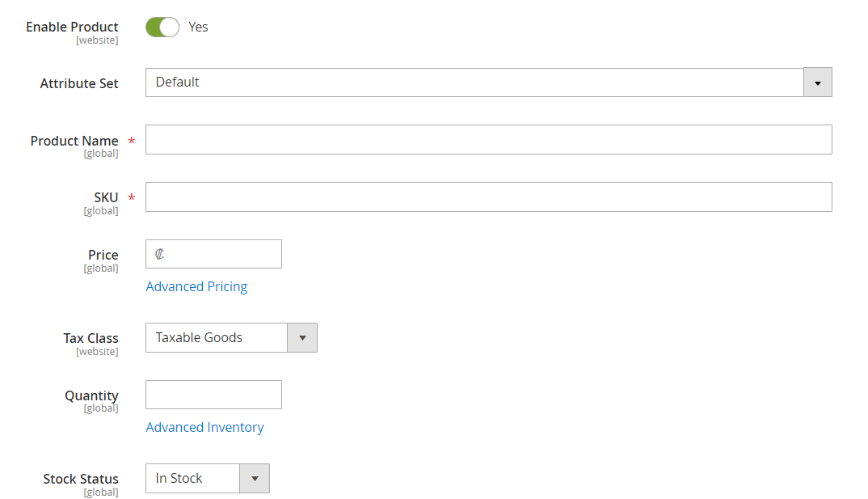Open Advanced Inventory settings

(204, 427)
